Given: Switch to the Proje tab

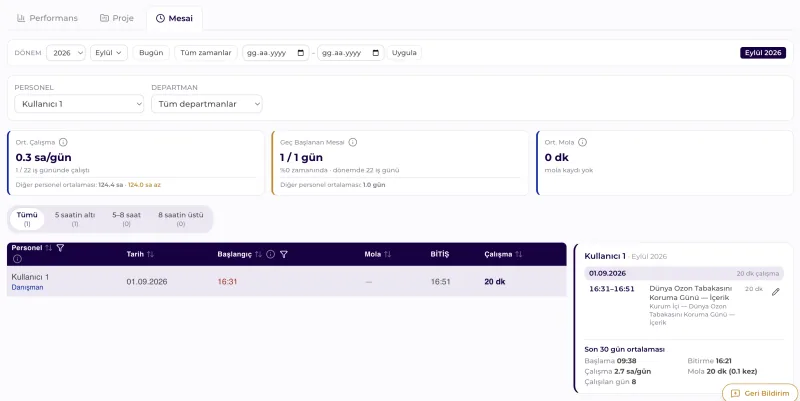Looking at the screenshot, I should pyautogui.click(x=116, y=18).
